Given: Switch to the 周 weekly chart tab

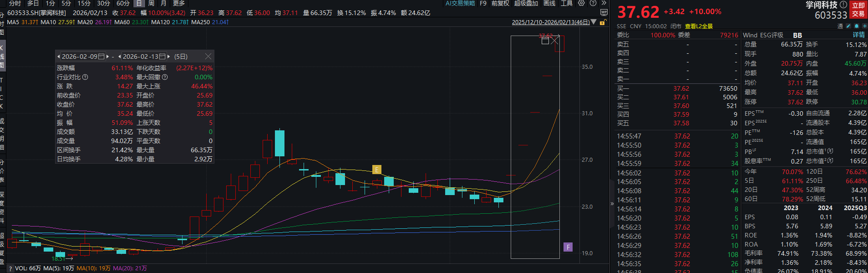Looking at the screenshot, I should click(151, 3).
